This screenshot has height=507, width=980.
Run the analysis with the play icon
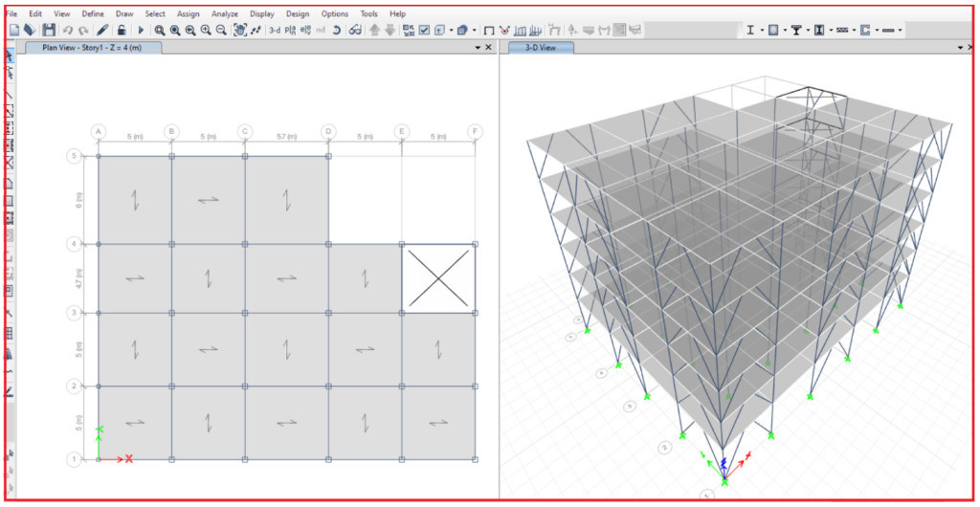click(x=141, y=30)
